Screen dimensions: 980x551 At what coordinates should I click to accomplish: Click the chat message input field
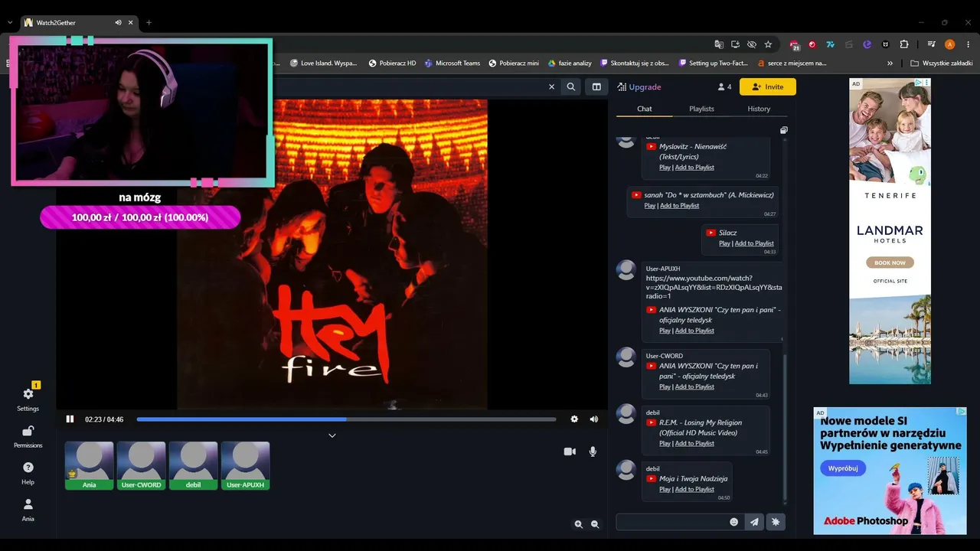pos(671,522)
